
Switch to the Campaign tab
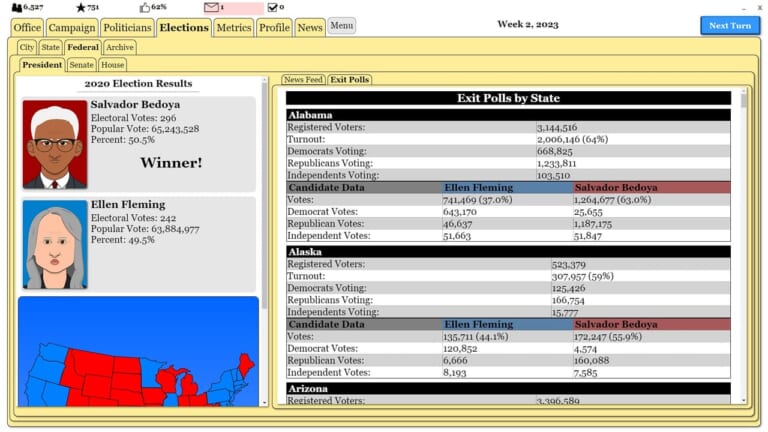(x=72, y=28)
